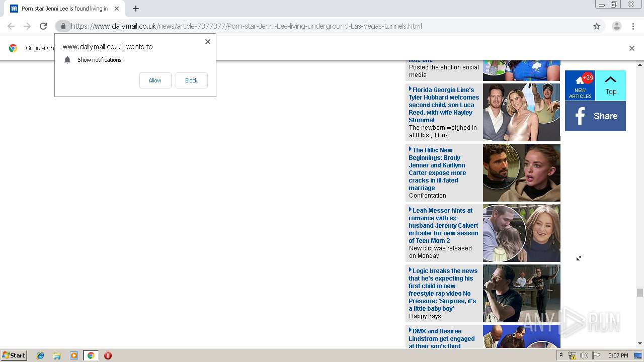Click the page scrollbar down arrow

640,343
